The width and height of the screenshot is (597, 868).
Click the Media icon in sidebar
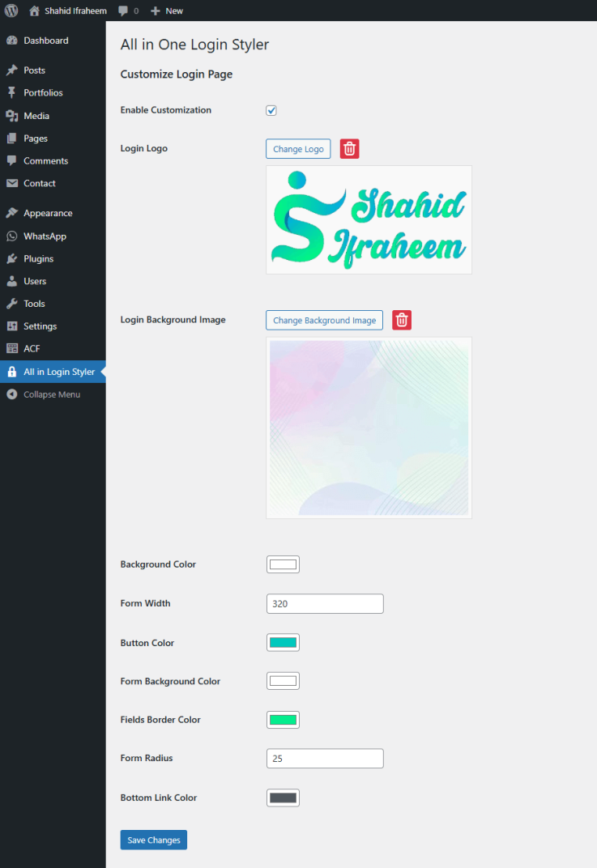coord(12,116)
